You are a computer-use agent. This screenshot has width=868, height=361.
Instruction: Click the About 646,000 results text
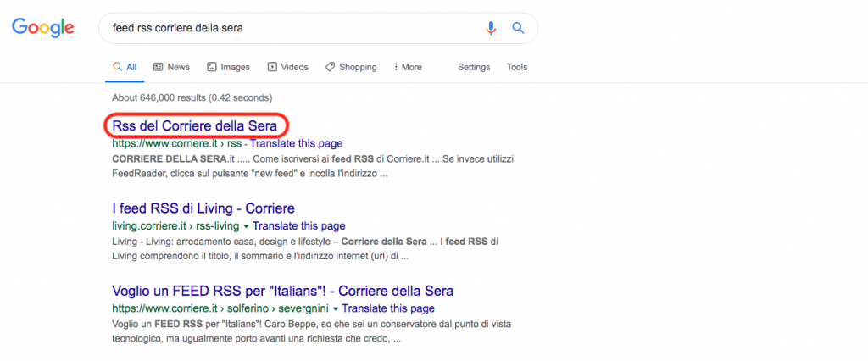tap(192, 98)
